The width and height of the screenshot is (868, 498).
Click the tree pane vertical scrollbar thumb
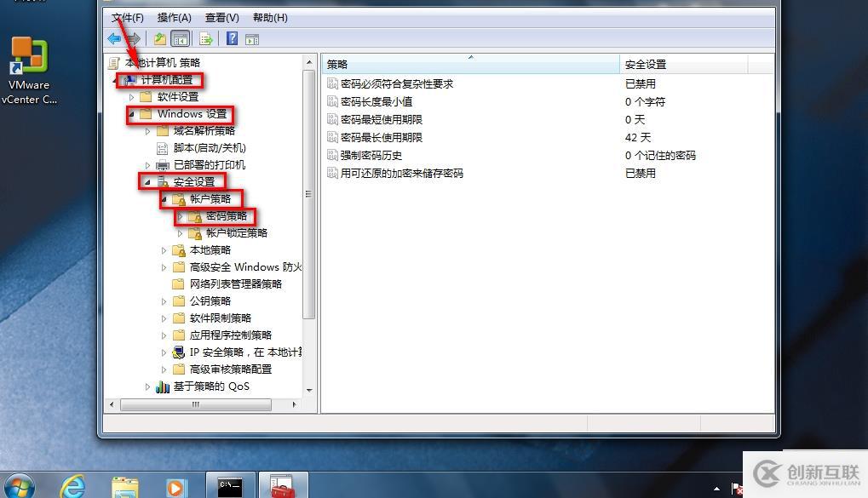[x=309, y=194]
